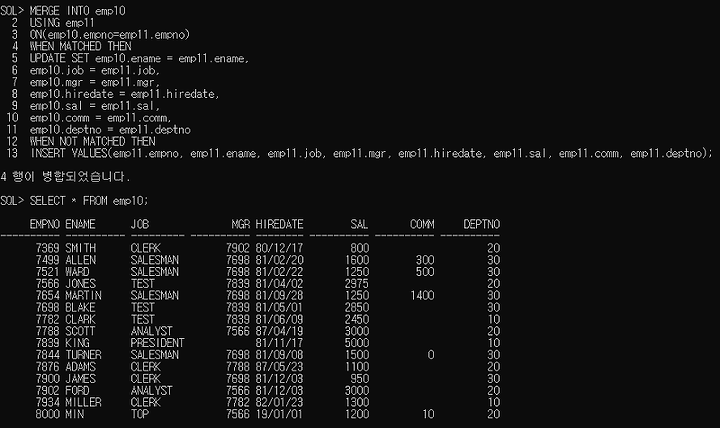Click the MERGE INTO emp10 command line
The height and width of the screenshot is (428, 720).
point(78,11)
